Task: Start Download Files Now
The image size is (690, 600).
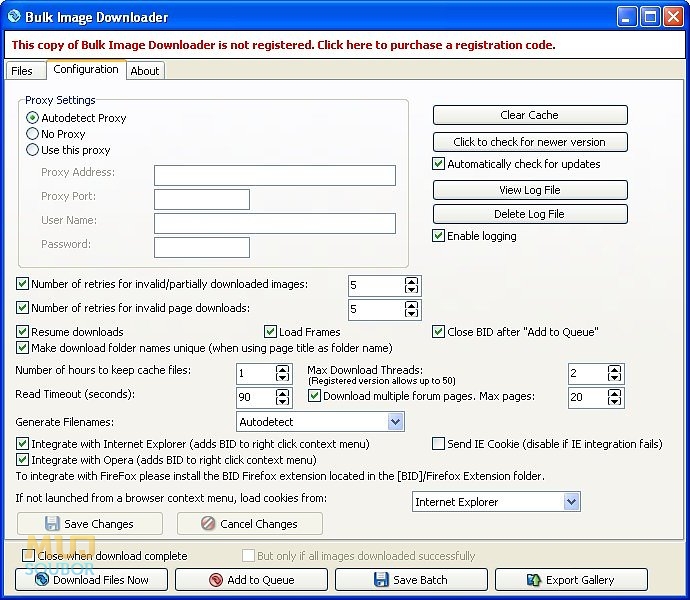Action: [92, 579]
